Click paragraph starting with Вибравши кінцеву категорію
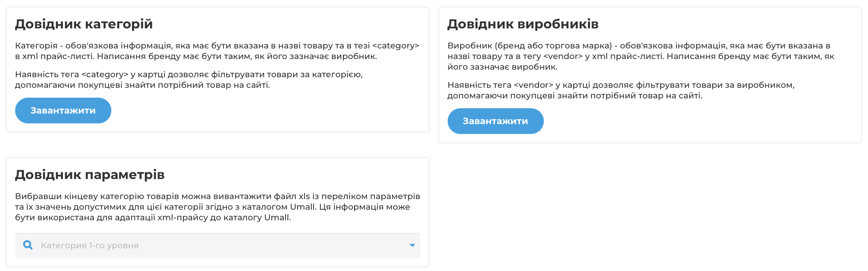The image size is (868, 271). pos(218,207)
